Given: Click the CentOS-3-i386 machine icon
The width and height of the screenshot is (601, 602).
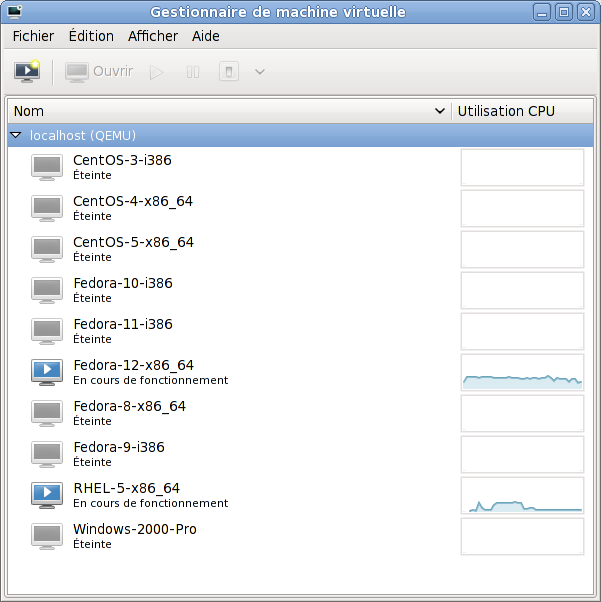Looking at the screenshot, I should click(x=47, y=167).
